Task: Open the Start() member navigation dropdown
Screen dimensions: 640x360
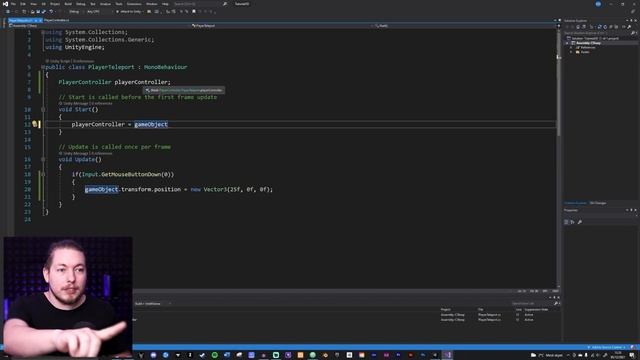Action: pos(464,25)
